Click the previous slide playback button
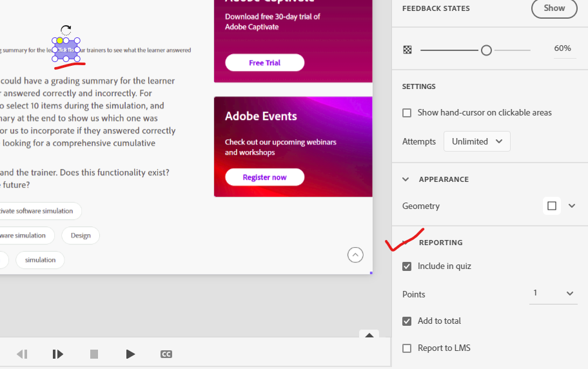This screenshot has height=369, width=588. coord(22,354)
